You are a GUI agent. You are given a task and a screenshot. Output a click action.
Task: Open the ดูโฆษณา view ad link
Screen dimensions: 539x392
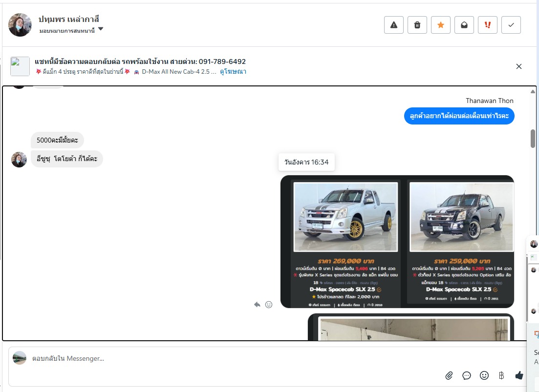click(233, 71)
